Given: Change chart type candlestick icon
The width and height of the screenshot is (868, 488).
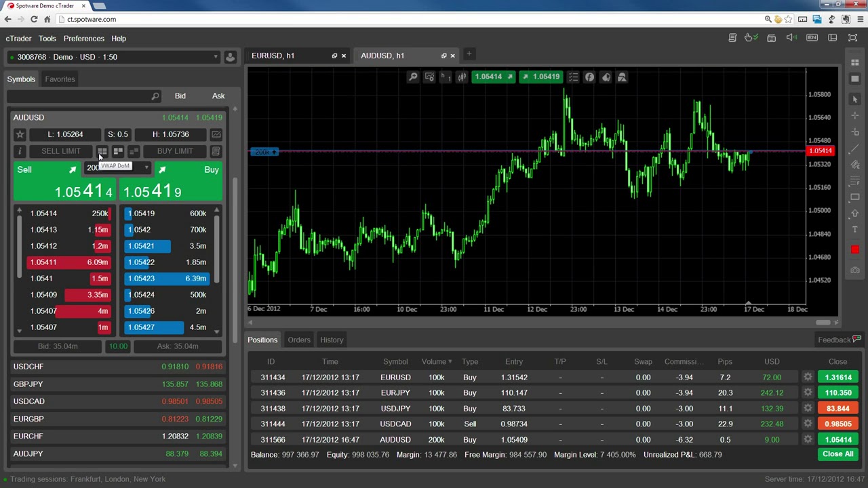Looking at the screenshot, I should pos(462,77).
